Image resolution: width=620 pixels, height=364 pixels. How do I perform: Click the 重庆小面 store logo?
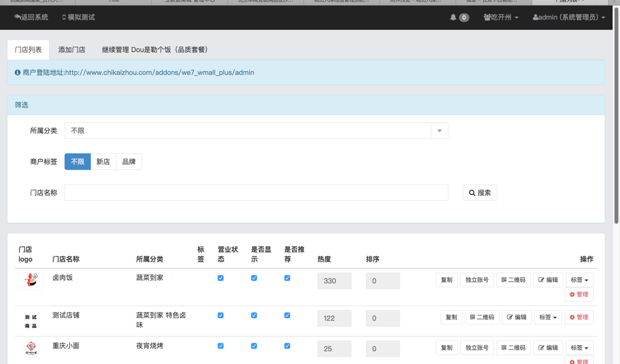coord(31,348)
